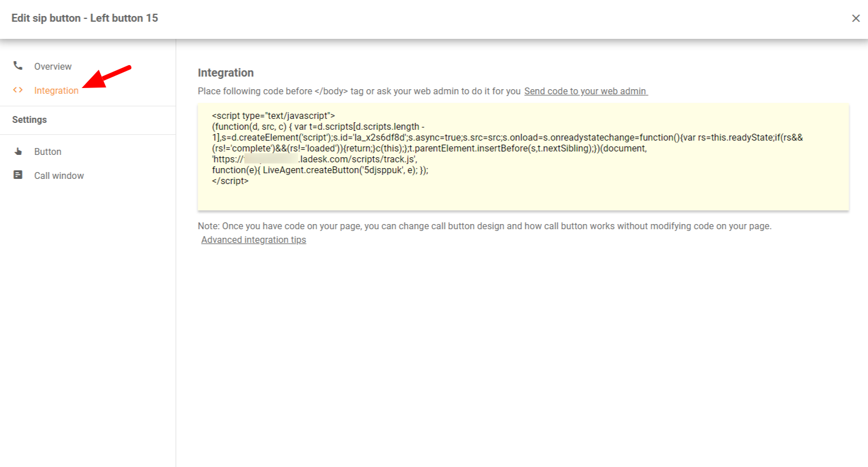Screen dimensions: 868x467
Task: Click inside the yellow integration code box
Action: 523,194
